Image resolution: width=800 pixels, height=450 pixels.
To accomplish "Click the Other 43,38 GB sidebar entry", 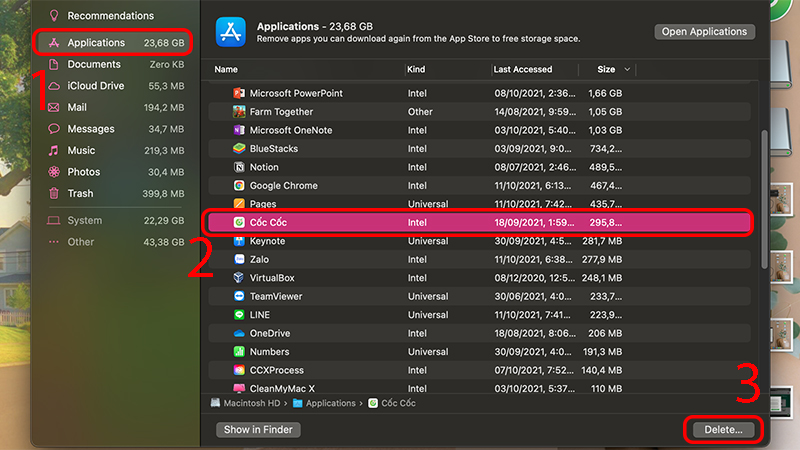I will click(116, 242).
